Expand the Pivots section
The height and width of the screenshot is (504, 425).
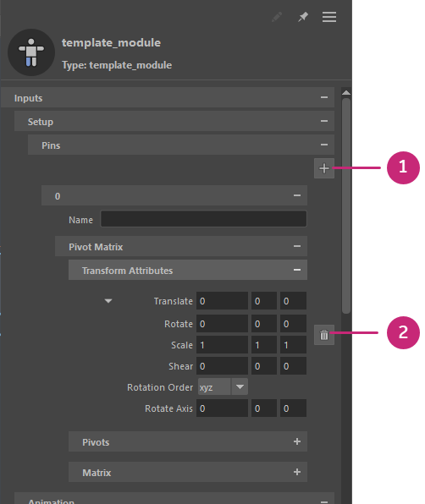(x=297, y=441)
